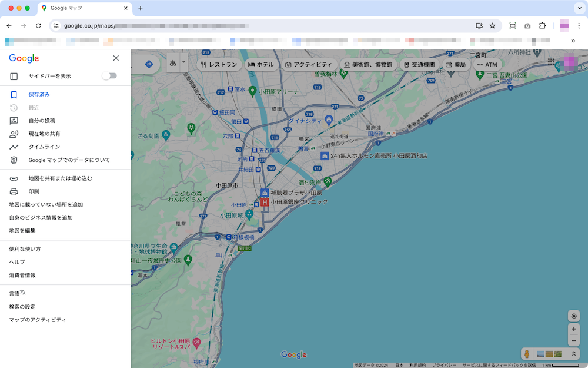The width and height of the screenshot is (588, 368).
Task: Click the printer icon
Action: (14, 191)
